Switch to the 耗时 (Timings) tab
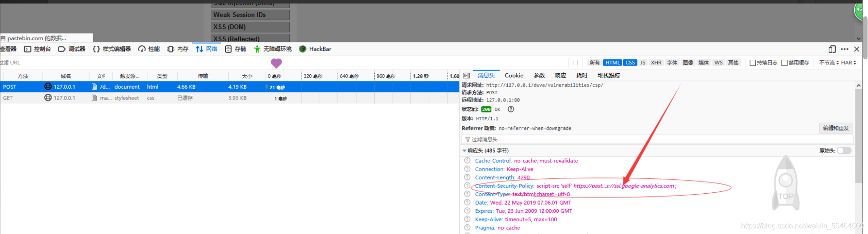 pyautogui.click(x=582, y=76)
